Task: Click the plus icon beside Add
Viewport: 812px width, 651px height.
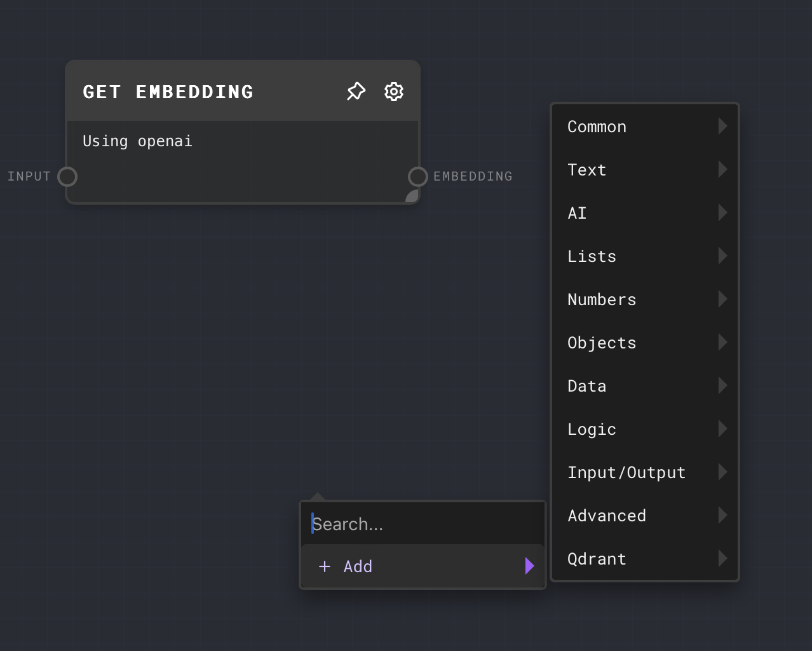Action: 325,566
